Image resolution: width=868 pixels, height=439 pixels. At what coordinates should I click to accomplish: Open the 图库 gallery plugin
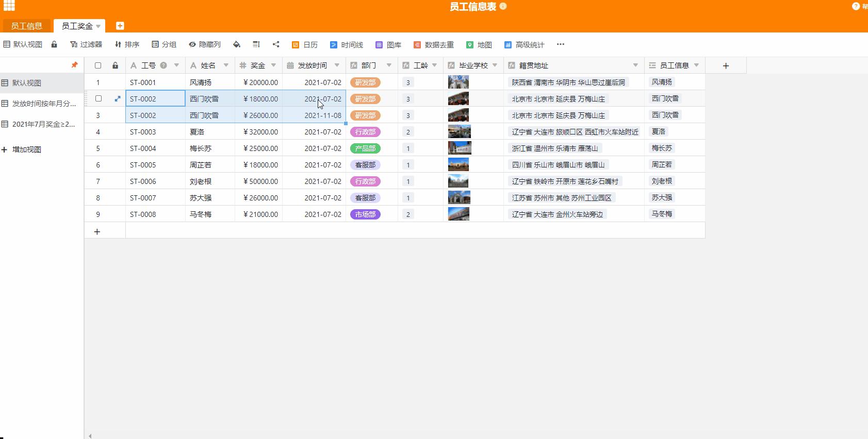[388, 45]
